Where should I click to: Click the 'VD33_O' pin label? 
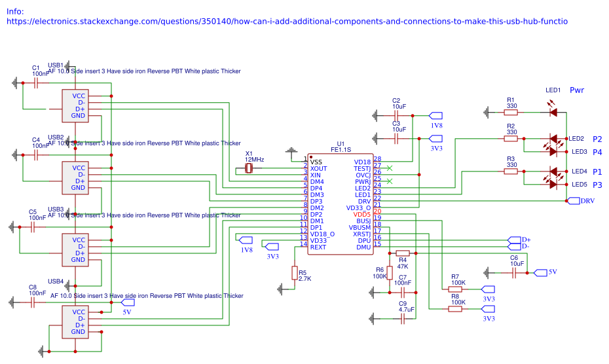point(358,208)
